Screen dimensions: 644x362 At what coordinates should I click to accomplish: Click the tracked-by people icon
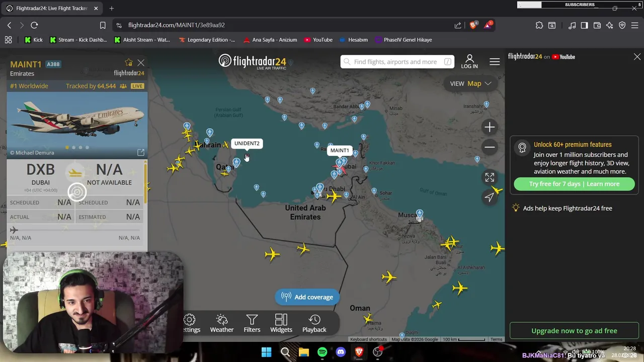(x=123, y=86)
